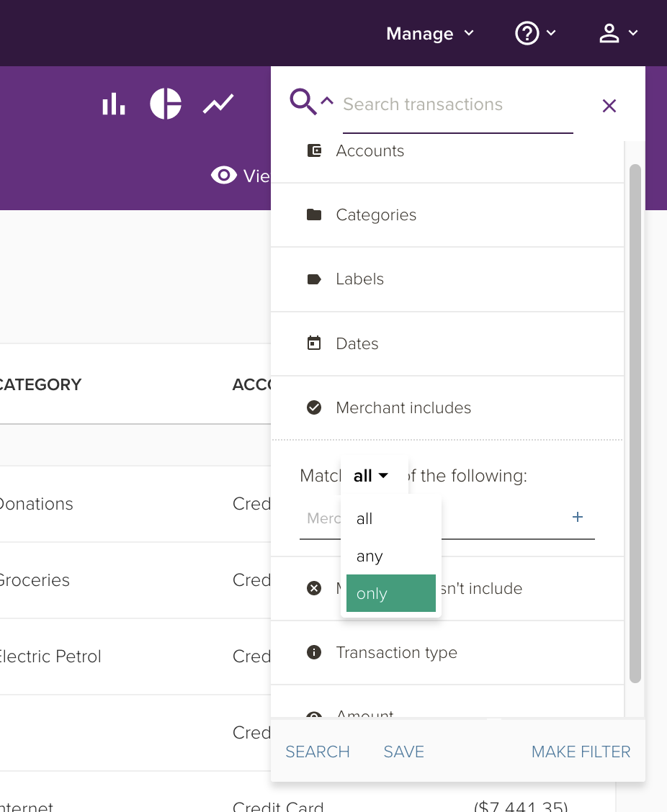The image size is (667, 812).
Task: Click the MAKE FILTER button
Action: pos(581,752)
